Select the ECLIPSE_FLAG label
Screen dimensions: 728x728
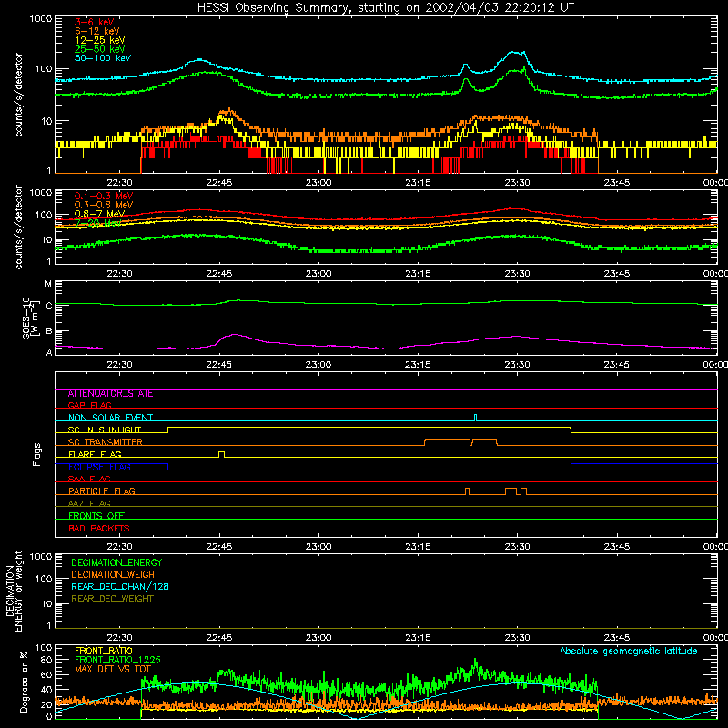click(99, 467)
